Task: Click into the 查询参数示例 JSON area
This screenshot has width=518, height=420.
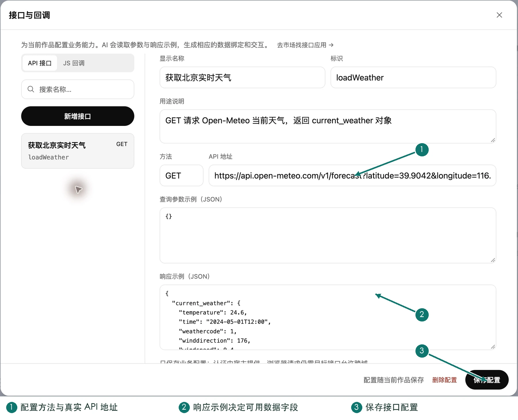Action: click(x=328, y=235)
